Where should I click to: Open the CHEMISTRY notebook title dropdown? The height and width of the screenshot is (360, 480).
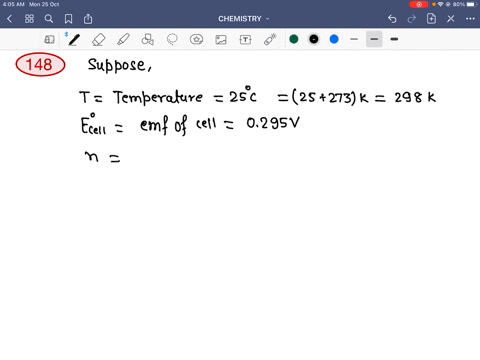(x=243, y=19)
